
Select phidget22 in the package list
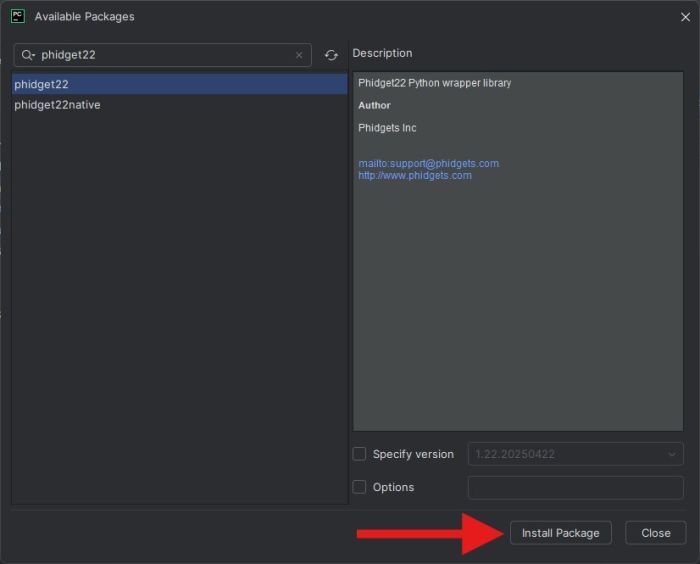click(42, 85)
